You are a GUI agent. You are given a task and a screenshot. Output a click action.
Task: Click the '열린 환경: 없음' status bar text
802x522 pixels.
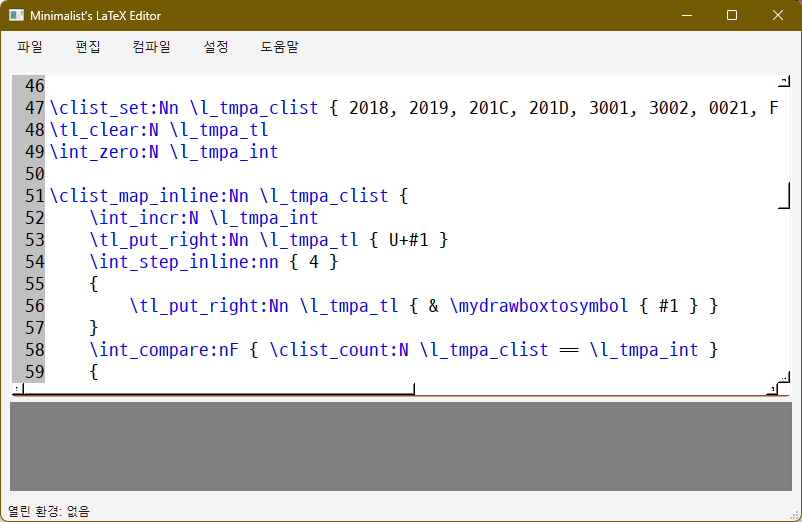49,511
